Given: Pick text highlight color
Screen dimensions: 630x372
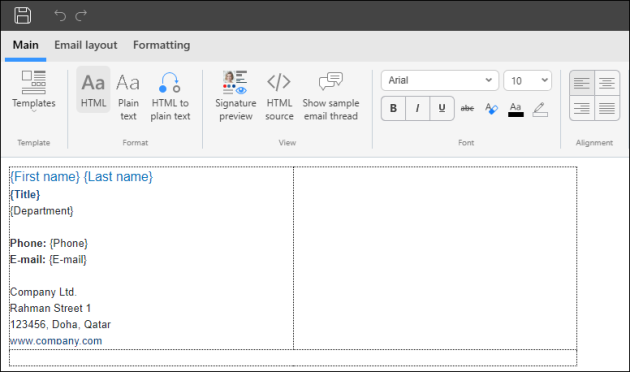Looking at the screenshot, I should (540, 109).
